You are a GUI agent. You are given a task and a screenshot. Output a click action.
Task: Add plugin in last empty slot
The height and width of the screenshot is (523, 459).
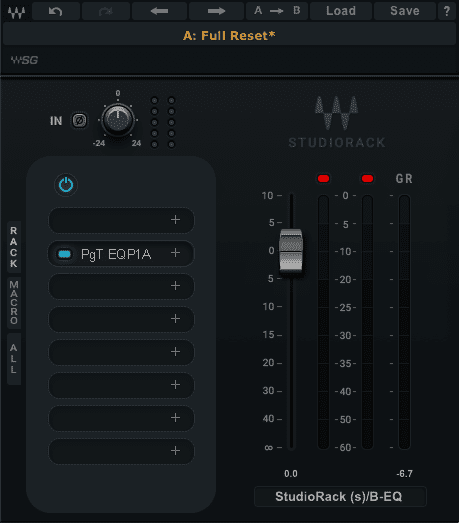pyautogui.click(x=175, y=451)
